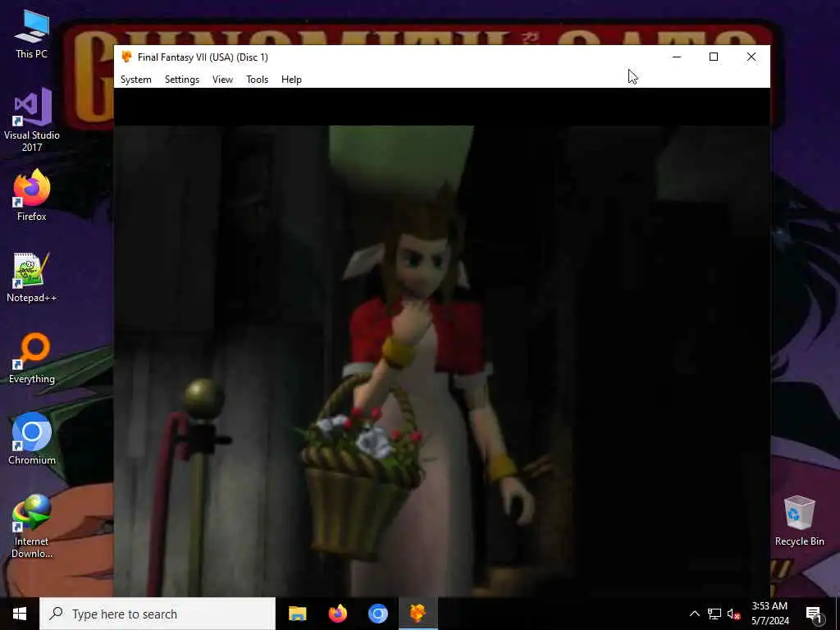840x630 pixels.
Task: Select Internet Download Manager desktop shortcut
Action: click(x=32, y=526)
